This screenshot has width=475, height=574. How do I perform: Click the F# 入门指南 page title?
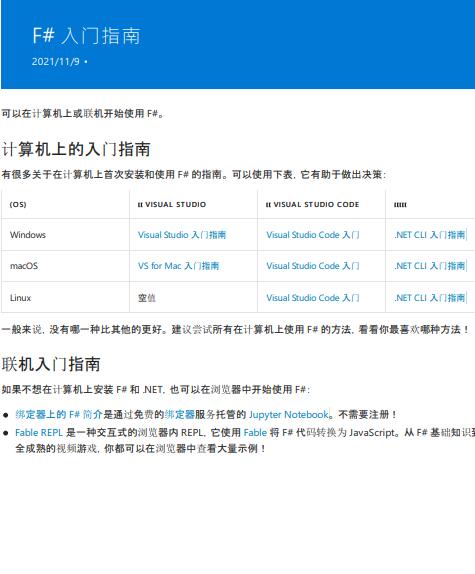point(86,36)
